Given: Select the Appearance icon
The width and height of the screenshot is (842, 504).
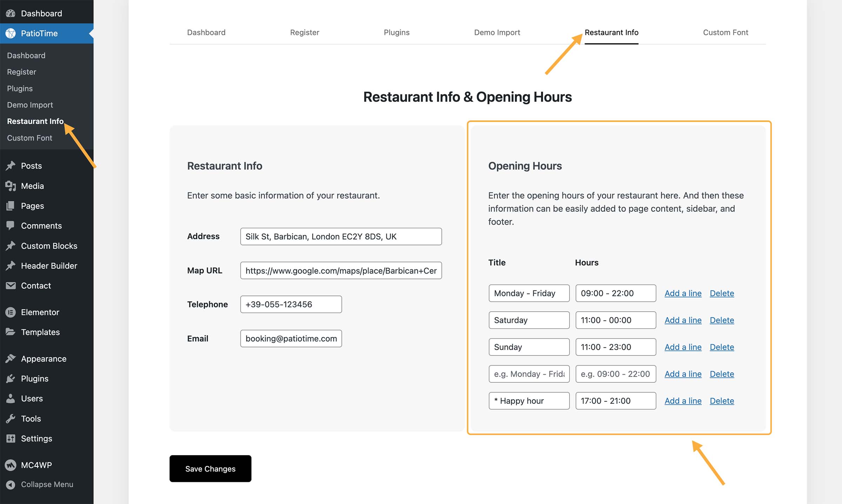Looking at the screenshot, I should pos(11,358).
